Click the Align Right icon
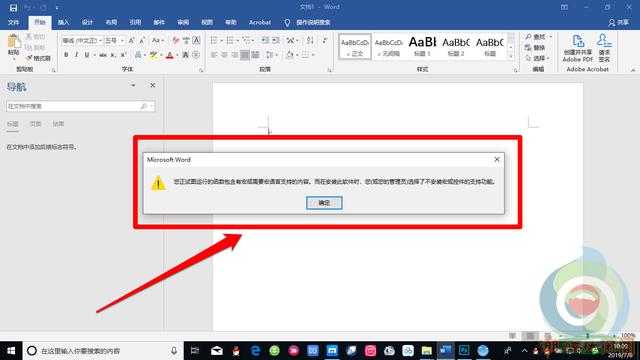Viewport: 640px width, 360px height. (x=234, y=55)
